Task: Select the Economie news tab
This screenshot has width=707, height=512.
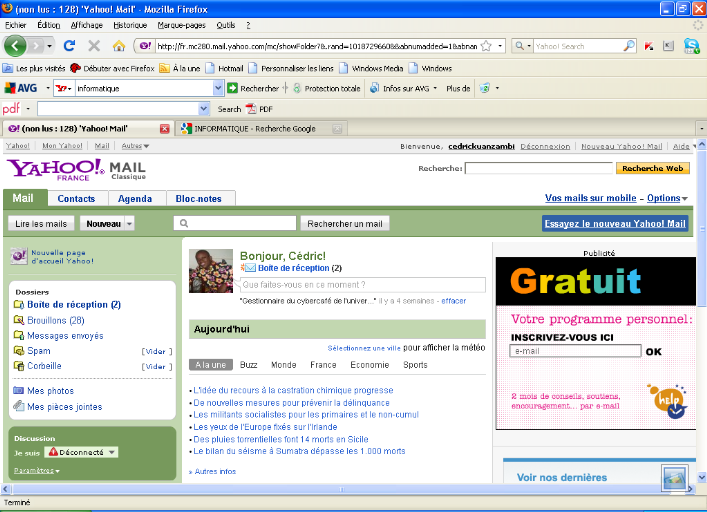Action: [369, 365]
